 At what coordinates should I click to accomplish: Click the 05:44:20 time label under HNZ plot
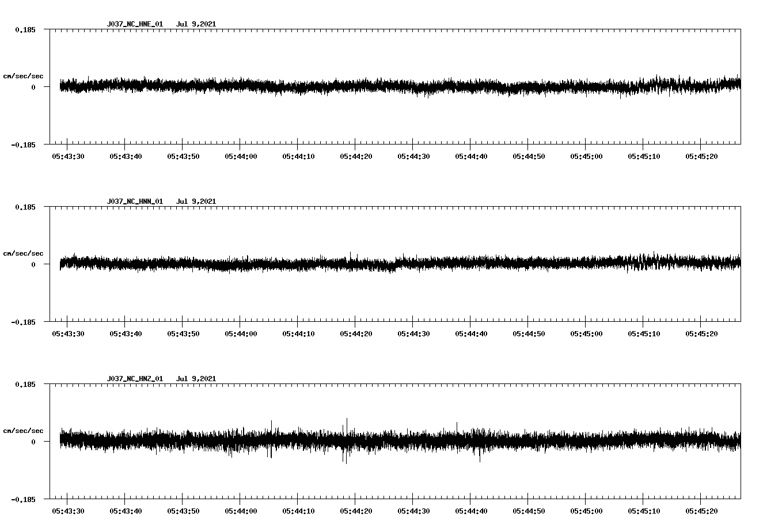click(356, 511)
